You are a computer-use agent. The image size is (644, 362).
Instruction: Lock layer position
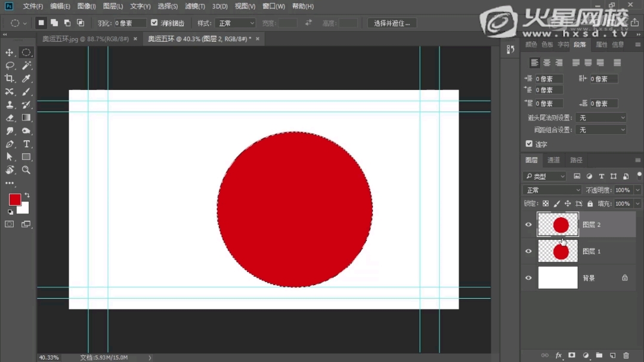[x=568, y=203]
